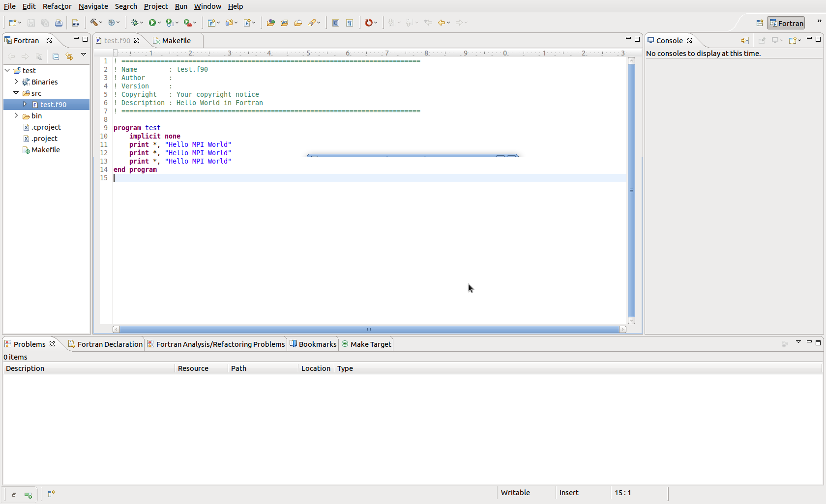
Task: Click the Build hammer icon
Action: [x=93, y=23]
